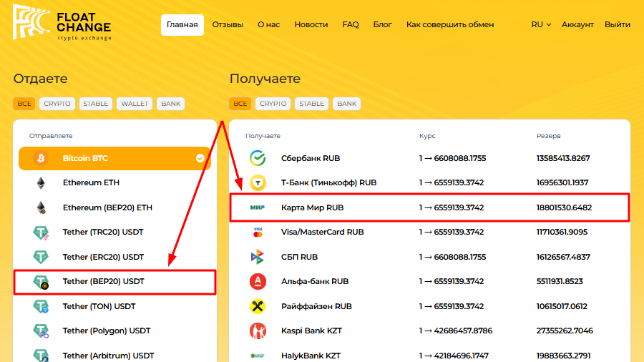Click the Tether (ERC20) USDT icon
Image resolution: width=644 pixels, height=362 pixels.
(41, 257)
